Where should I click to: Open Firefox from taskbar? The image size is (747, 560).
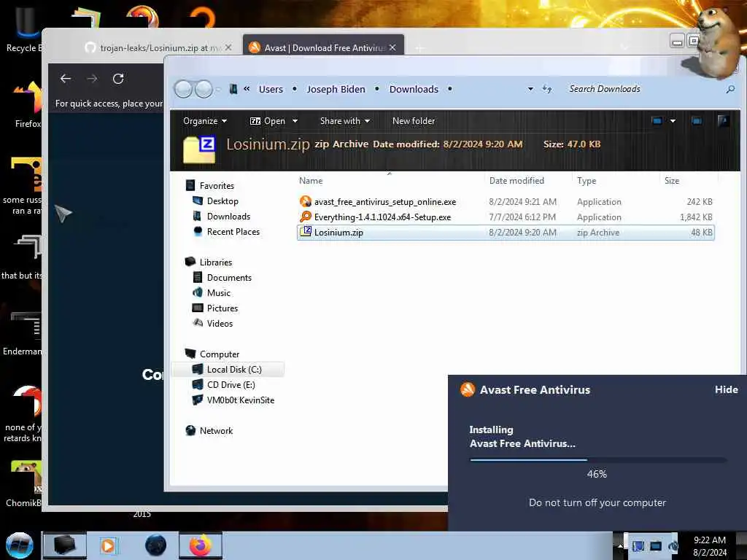coord(201,545)
